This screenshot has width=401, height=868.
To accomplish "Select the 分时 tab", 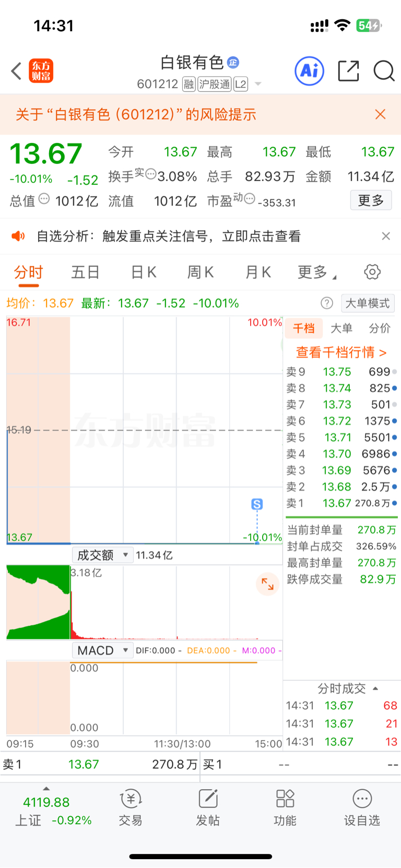I will click(x=28, y=272).
